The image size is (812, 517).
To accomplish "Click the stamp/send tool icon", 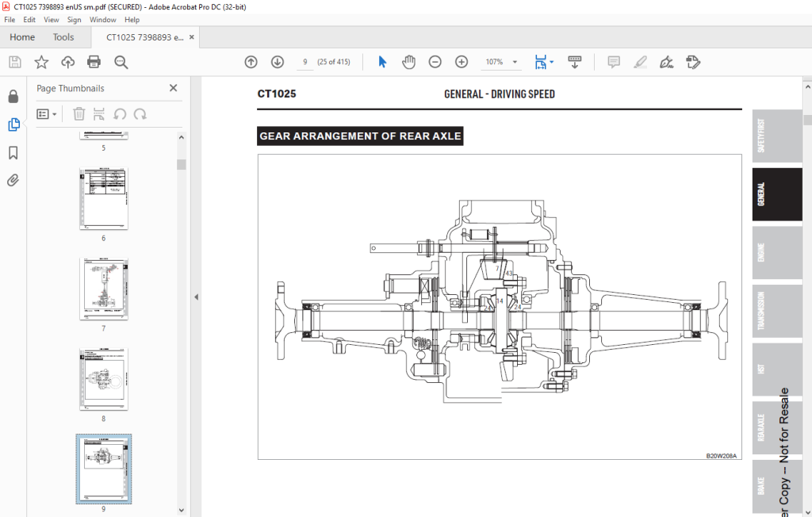I will click(x=693, y=62).
